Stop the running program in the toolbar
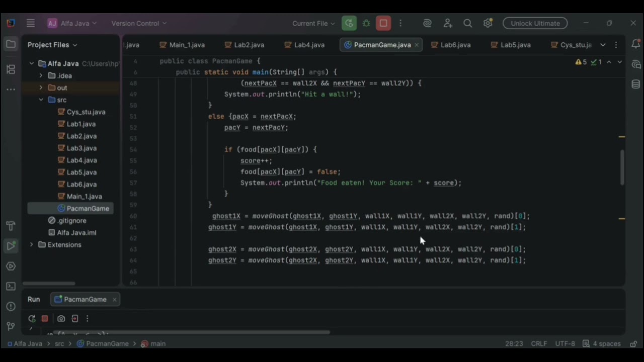 [383, 23]
